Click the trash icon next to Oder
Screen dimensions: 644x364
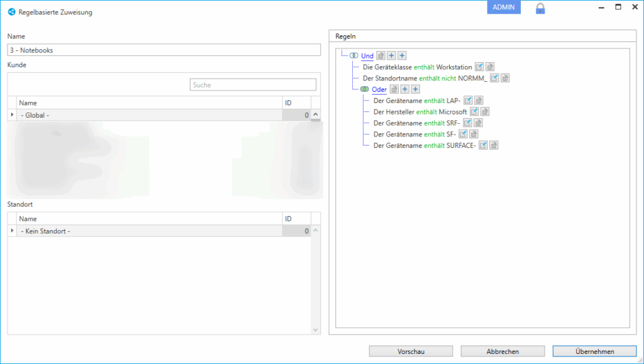coord(394,89)
